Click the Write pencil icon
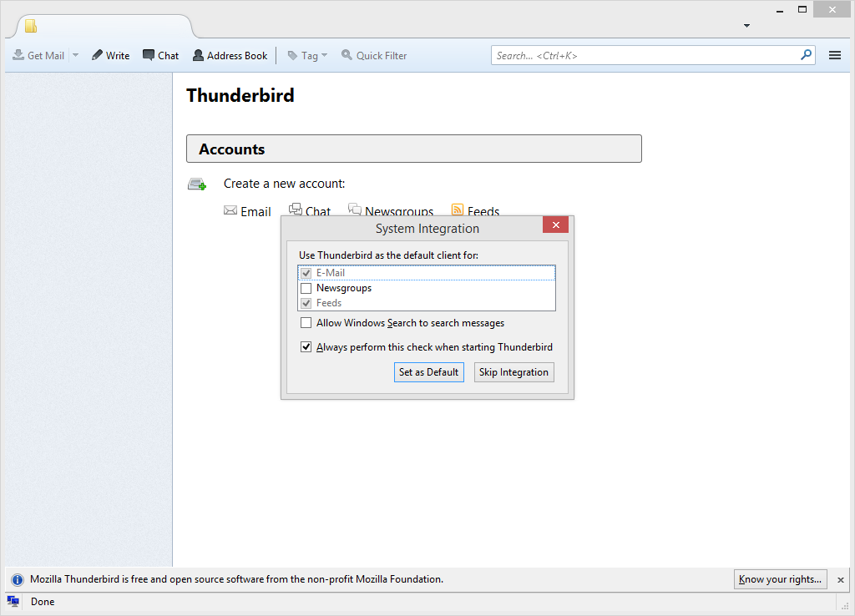The image size is (855, 616). pyautogui.click(x=97, y=55)
